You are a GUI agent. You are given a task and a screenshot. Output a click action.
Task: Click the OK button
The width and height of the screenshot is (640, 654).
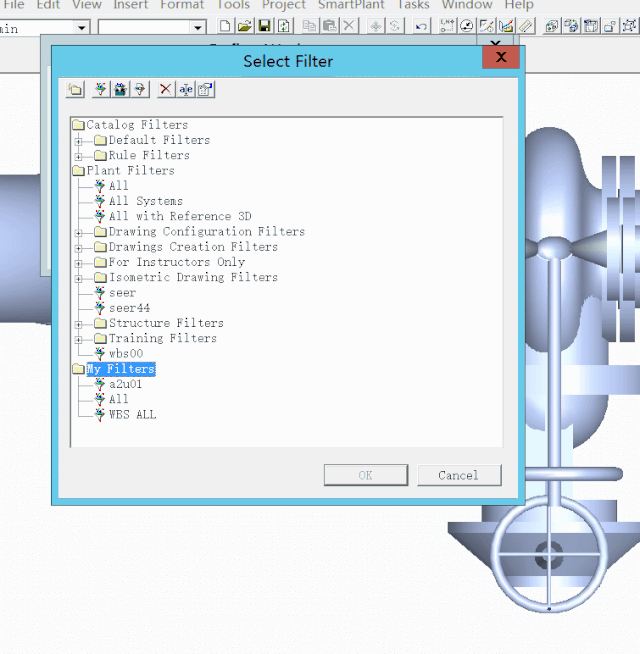pyautogui.click(x=366, y=475)
